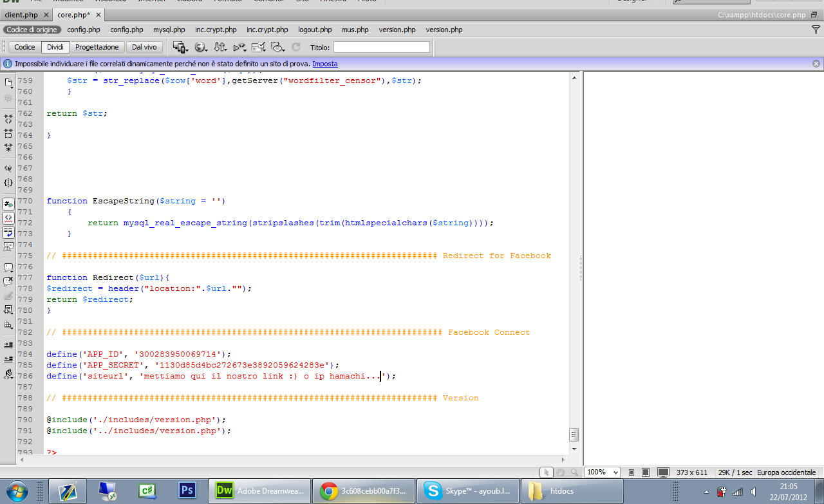Collapse the current code selection
The height and width of the screenshot is (504, 824).
8,133
